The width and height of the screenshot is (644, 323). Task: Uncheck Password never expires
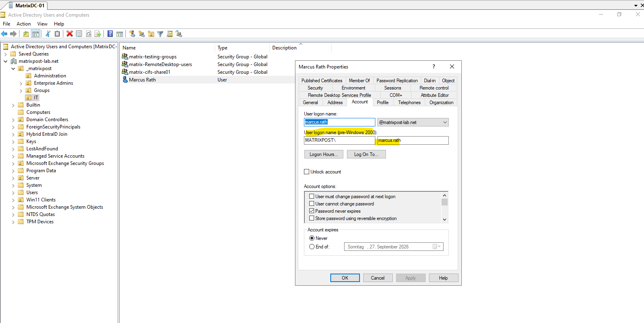[312, 211]
